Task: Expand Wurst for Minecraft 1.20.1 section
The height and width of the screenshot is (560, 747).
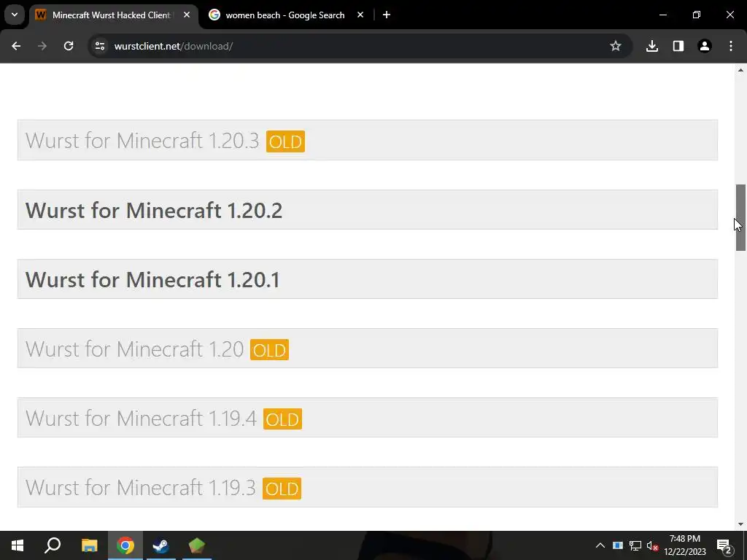Action: point(368,279)
